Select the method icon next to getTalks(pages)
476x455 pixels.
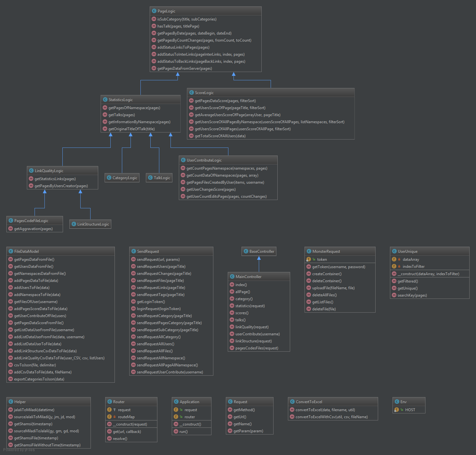point(105,115)
